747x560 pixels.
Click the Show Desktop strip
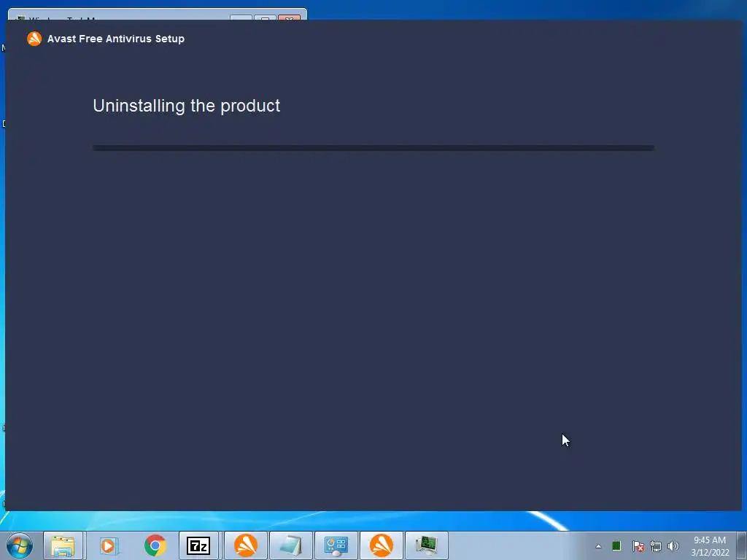coord(742,545)
